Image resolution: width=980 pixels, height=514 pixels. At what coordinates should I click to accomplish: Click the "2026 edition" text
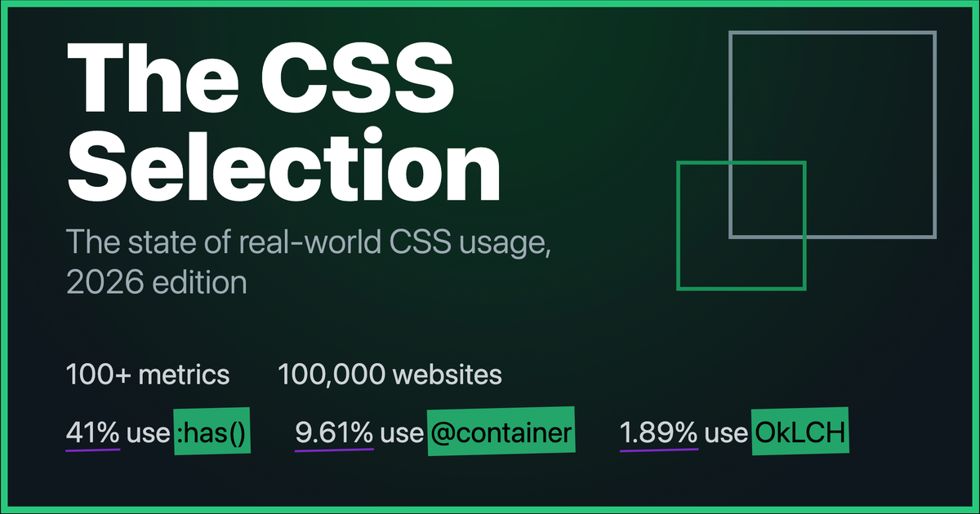[x=157, y=282]
